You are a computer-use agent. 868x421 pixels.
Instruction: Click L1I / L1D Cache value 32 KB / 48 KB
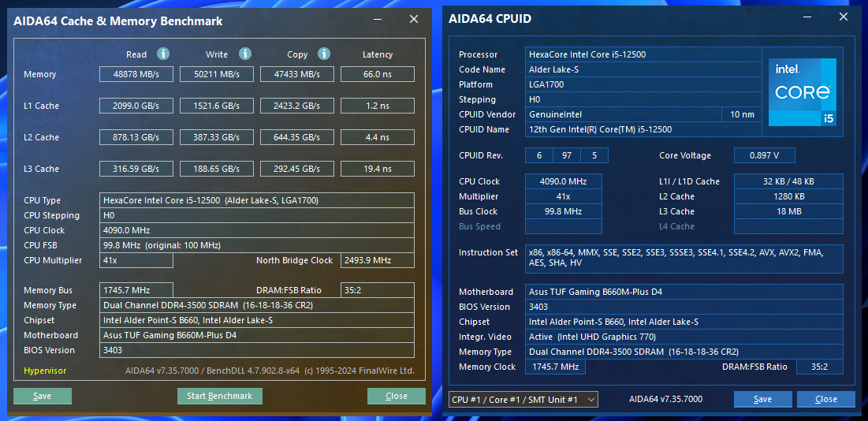pos(789,181)
